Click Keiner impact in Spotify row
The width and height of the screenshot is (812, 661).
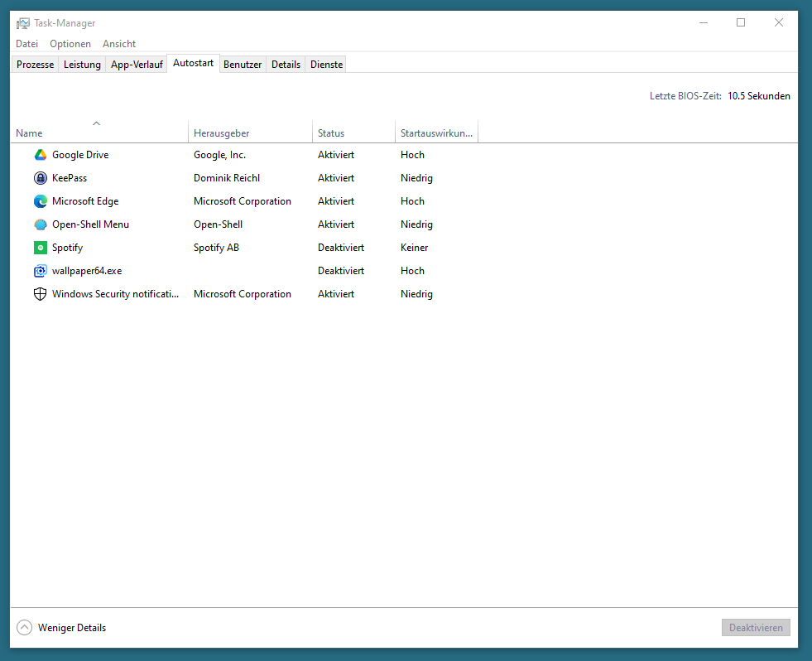[x=415, y=248]
